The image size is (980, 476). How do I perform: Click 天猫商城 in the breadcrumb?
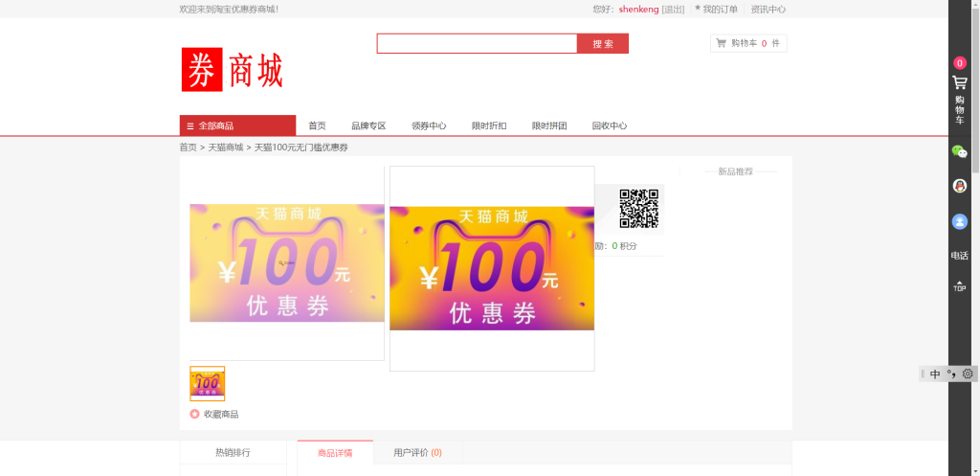pyautogui.click(x=226, y=147)
